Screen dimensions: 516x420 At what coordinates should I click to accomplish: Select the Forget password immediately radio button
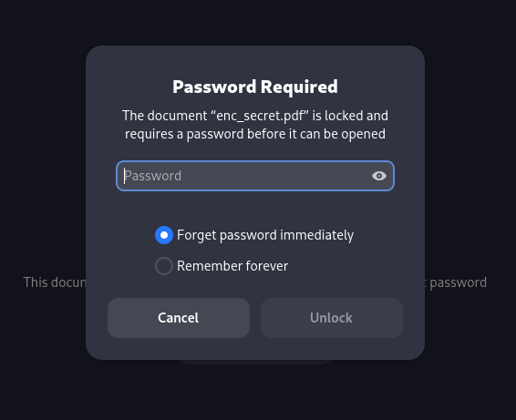(164, 235)
